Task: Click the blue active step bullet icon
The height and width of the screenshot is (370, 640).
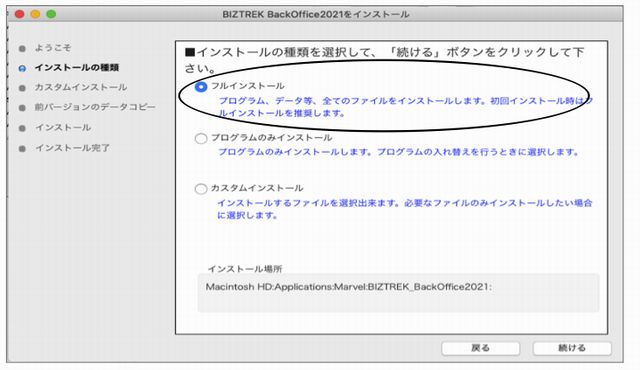Action: pyautogui.click(x=22, y=68)
